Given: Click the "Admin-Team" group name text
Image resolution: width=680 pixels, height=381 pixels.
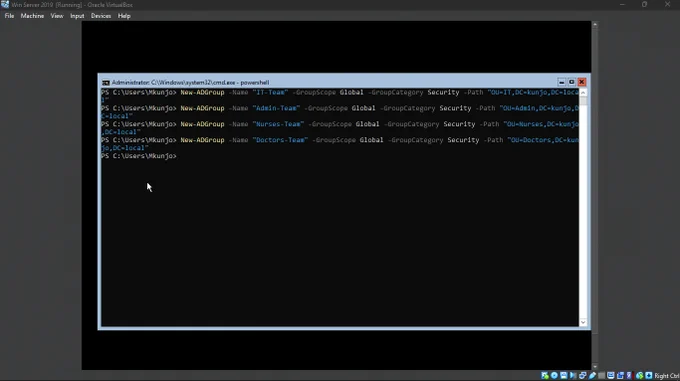Looking at the screenshot, I should (276, 108).
